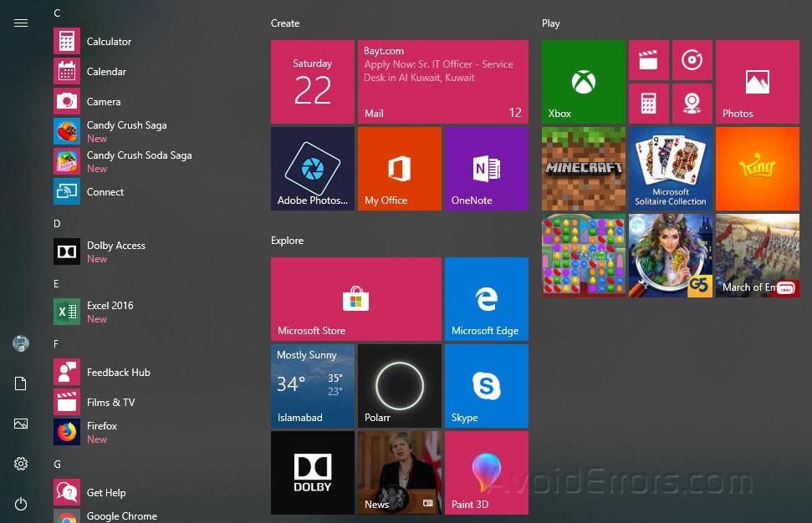Launch Minecraft from its tile
The image size is (812, 523).
583,168
